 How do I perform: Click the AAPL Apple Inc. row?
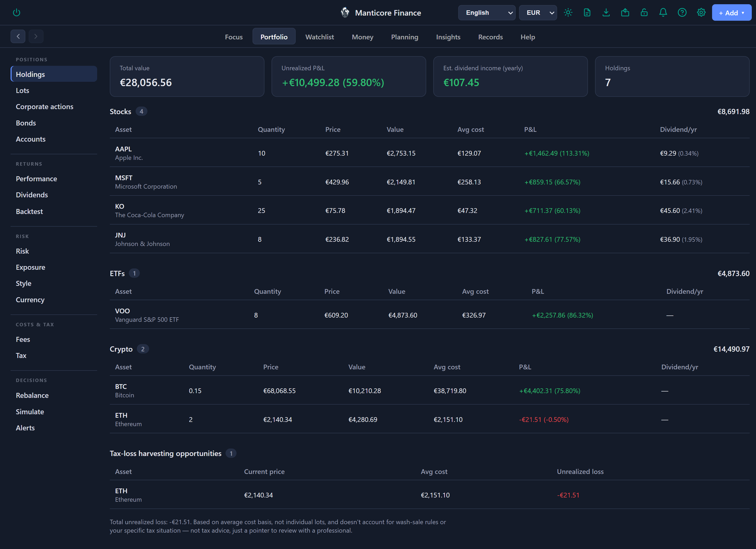coord(429,153)
